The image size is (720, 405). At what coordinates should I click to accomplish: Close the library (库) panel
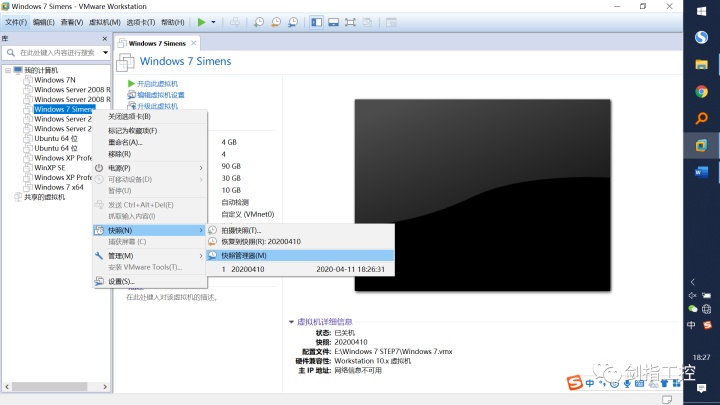105,39
